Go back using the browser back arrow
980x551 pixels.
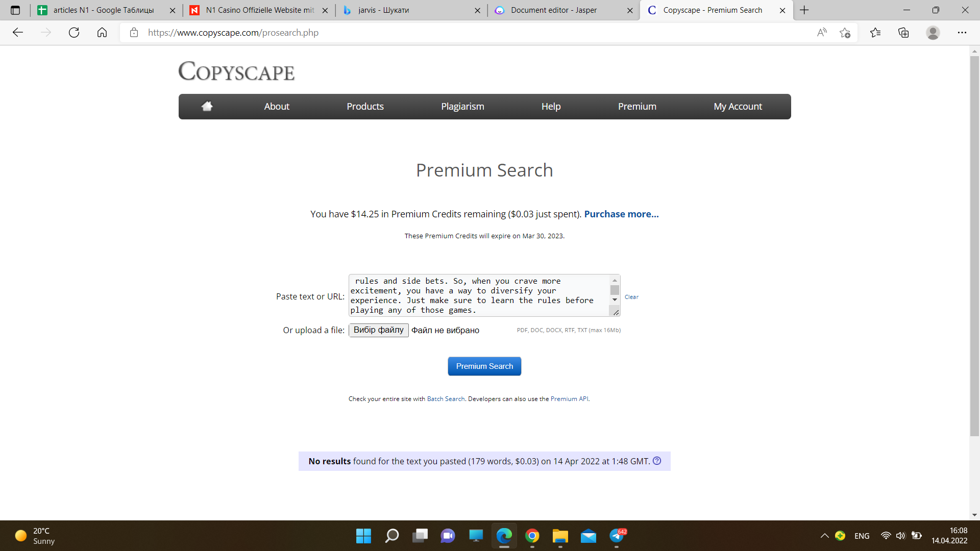[18, 33]
